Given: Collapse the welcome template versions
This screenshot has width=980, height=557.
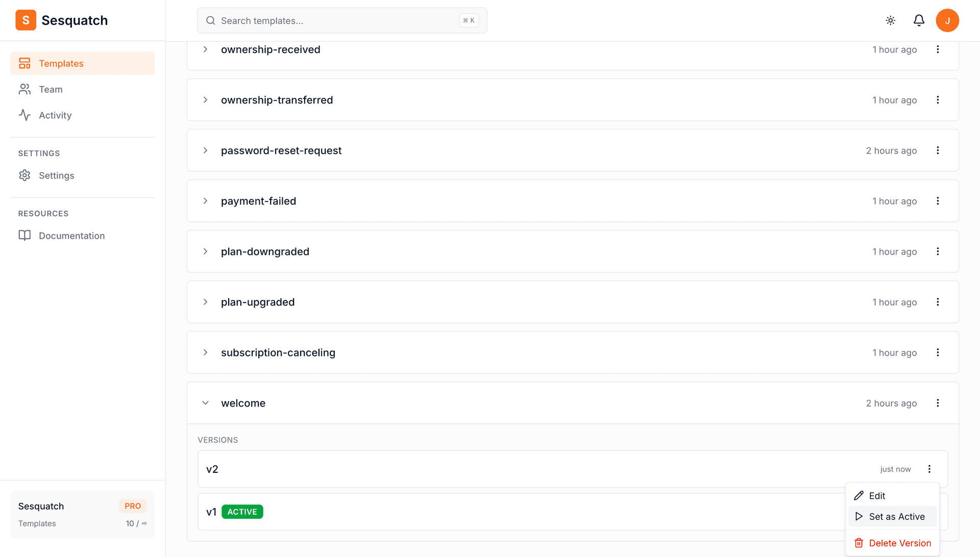Looking at the screenshot, I should [205, 403].
